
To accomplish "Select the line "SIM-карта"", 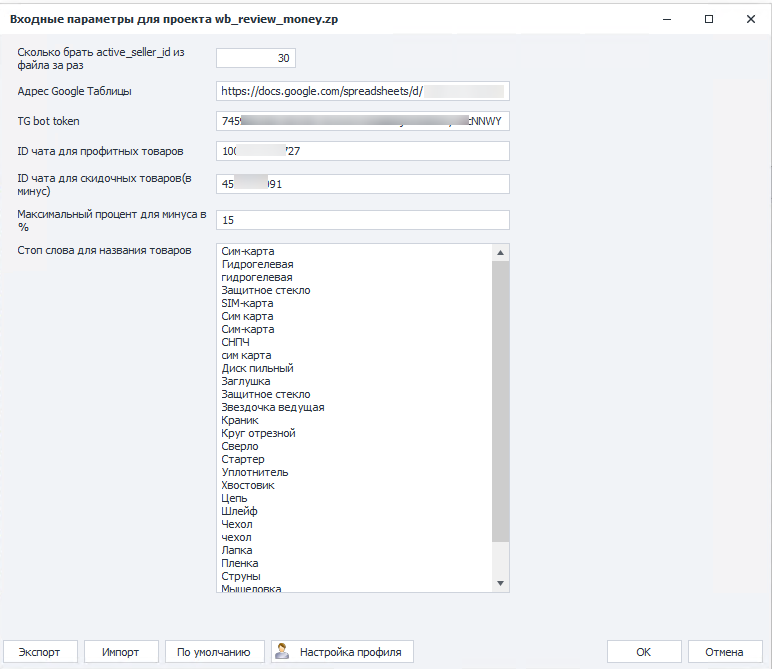I will click(247, 303).
